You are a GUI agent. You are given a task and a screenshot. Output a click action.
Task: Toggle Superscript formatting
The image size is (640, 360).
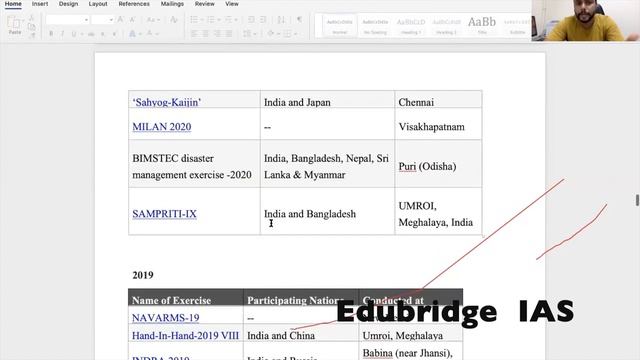point(114,34)
